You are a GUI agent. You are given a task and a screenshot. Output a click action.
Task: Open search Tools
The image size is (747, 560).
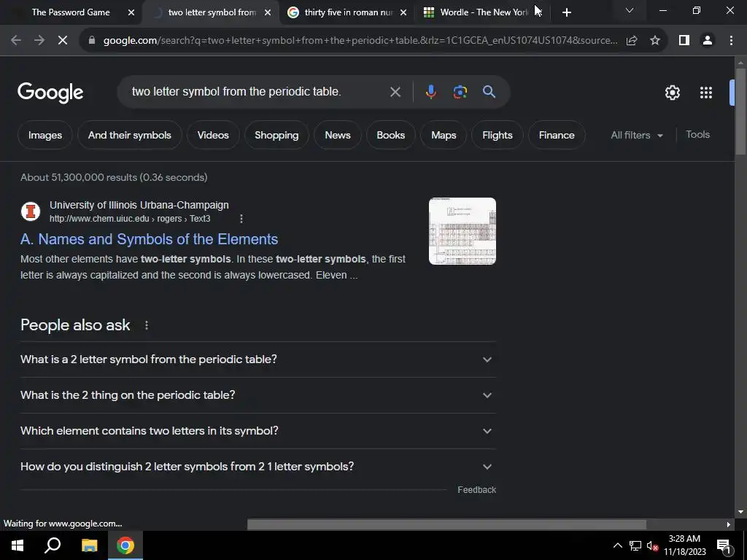(697, 135)
